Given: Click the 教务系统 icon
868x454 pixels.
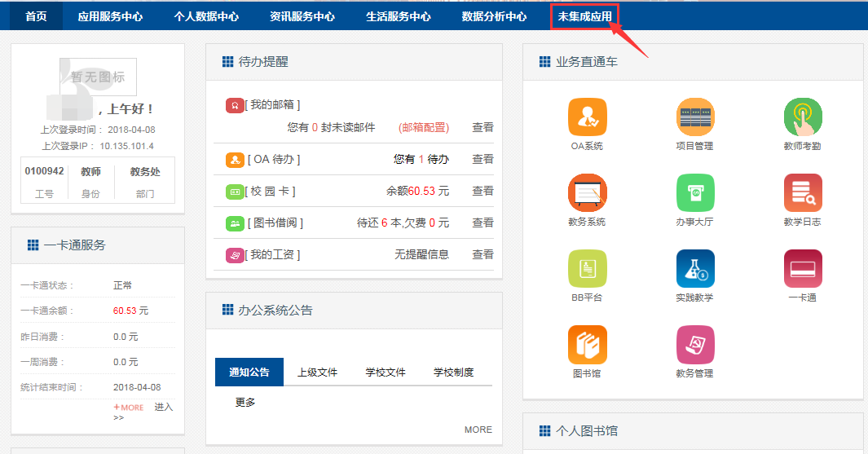Looking at the screenshot, I should [587, 194].
